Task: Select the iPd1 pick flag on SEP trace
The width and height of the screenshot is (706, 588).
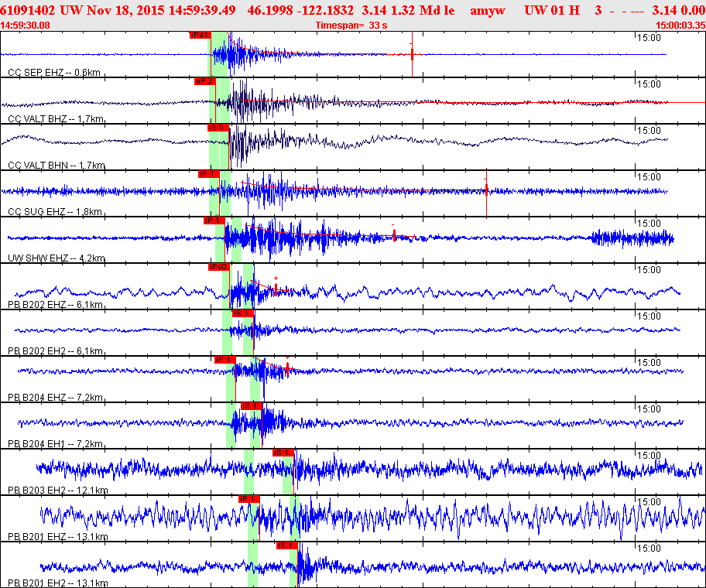Action: 200,35
